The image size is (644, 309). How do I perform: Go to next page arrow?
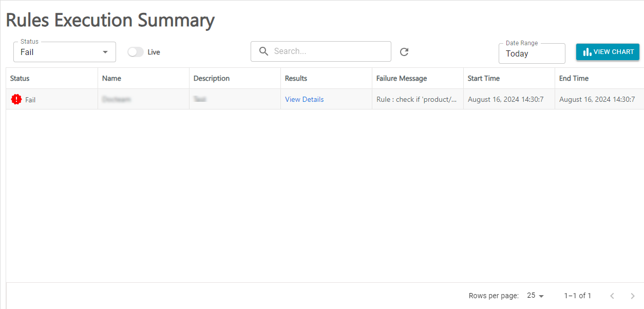pyautogui.click(x=632, y=296)
